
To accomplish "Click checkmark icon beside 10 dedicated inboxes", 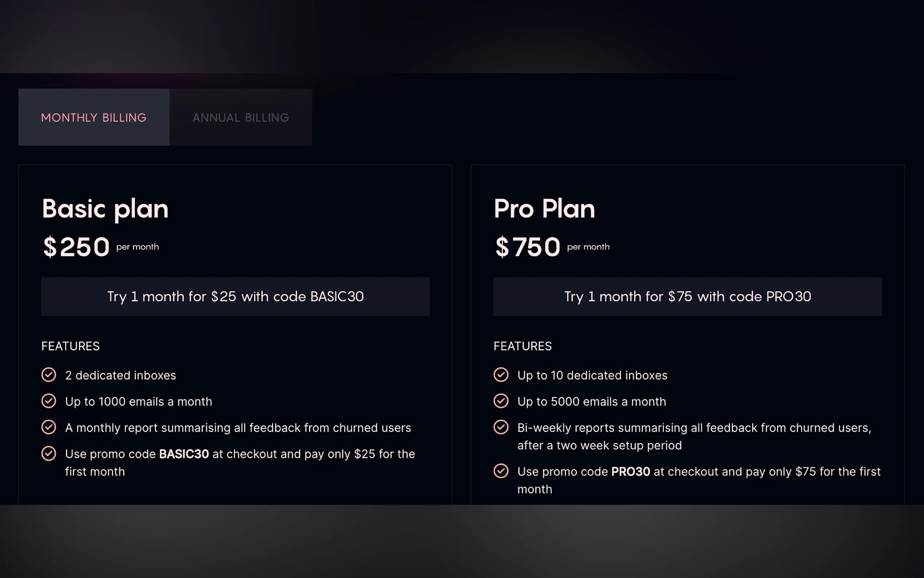I will [501, 375].
